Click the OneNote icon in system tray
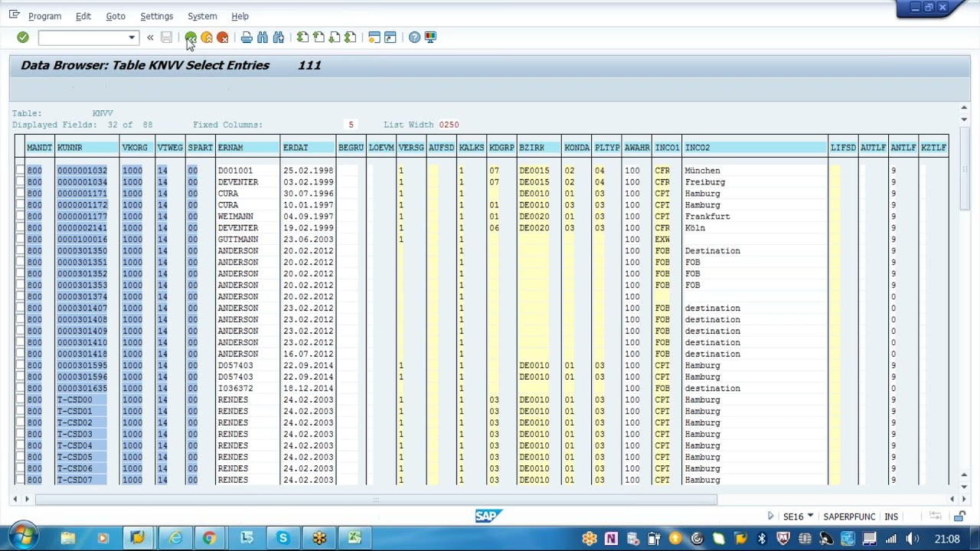Viewport: 980px width, 551px height. (x=611, y=539)
